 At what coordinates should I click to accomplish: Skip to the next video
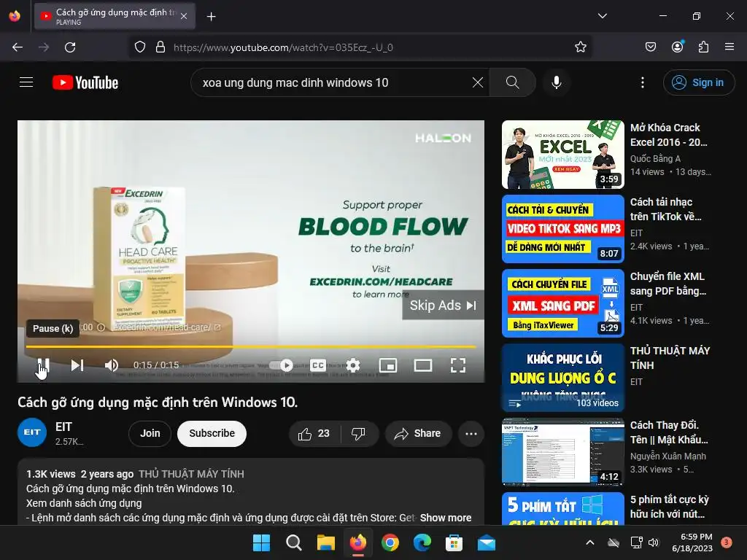[77, 365]
